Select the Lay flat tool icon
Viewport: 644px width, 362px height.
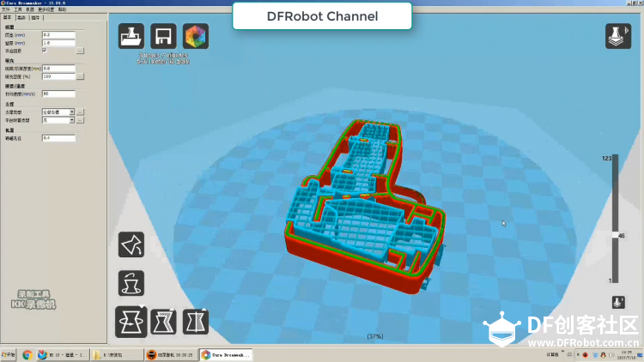point(131,244)
